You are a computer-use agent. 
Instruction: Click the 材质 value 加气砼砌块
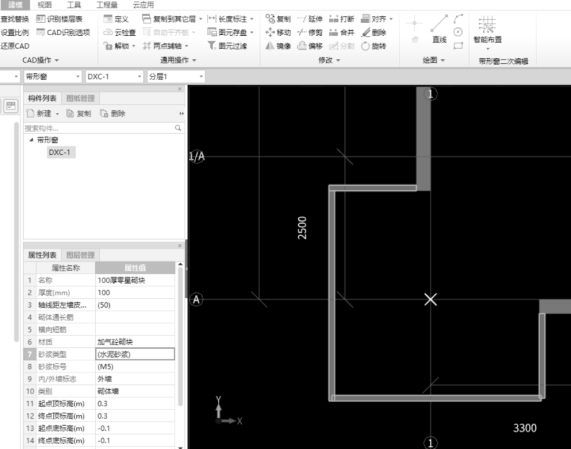135,342
